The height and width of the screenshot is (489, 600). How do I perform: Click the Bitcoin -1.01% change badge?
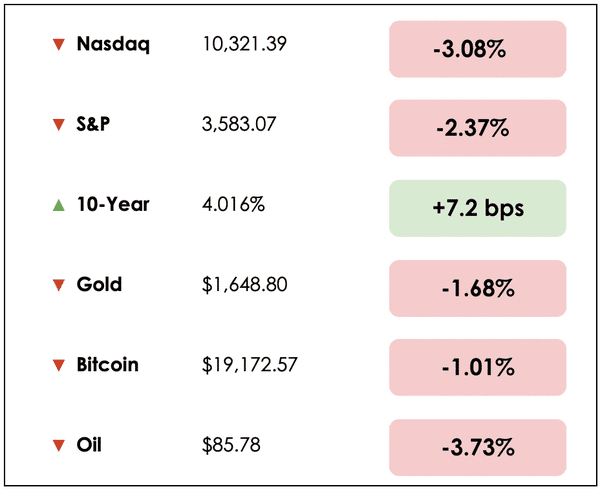tap(477, 368)
